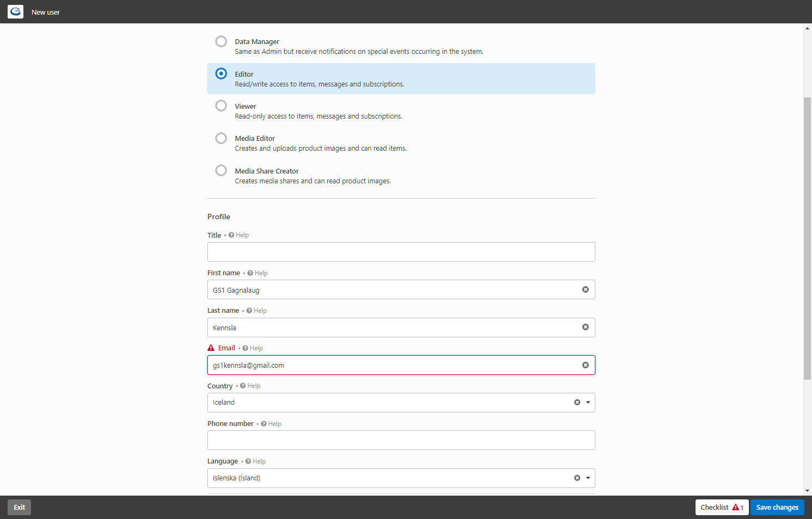Expand the Language dropdown arrow
812x519 pixels.
[x=588, y=478]
